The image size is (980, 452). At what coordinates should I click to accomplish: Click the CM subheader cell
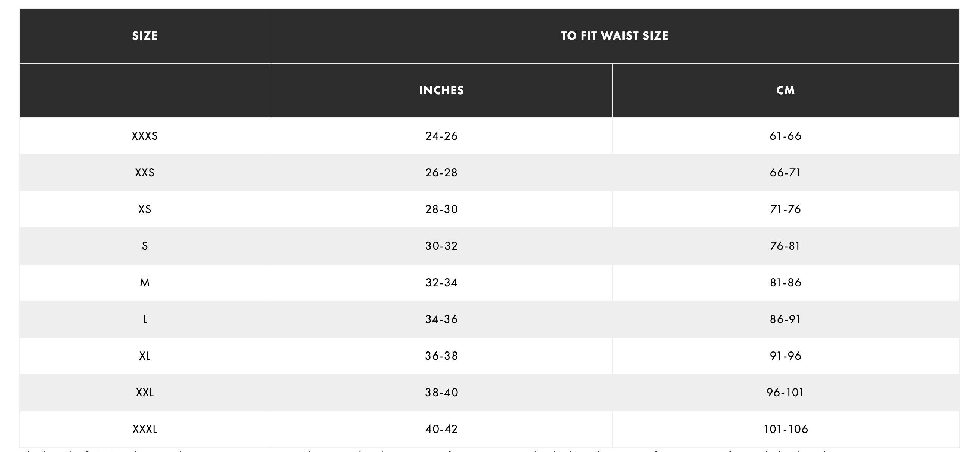[x=786, y=90]
